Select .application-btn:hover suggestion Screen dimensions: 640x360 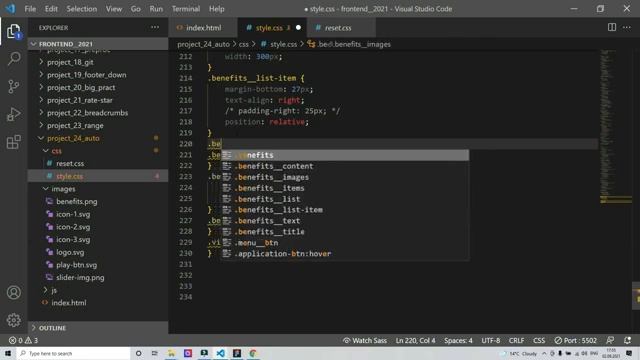(x=345, y=253)
